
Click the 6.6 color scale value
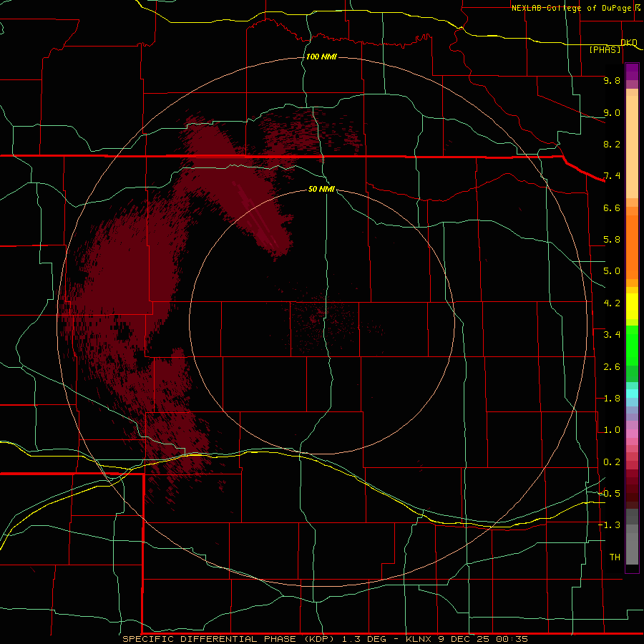tap(612, 208)
